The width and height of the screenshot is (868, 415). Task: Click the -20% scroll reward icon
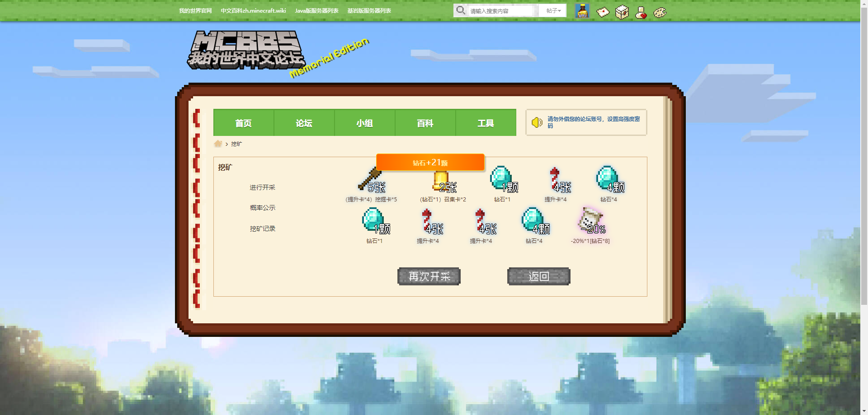591,220
